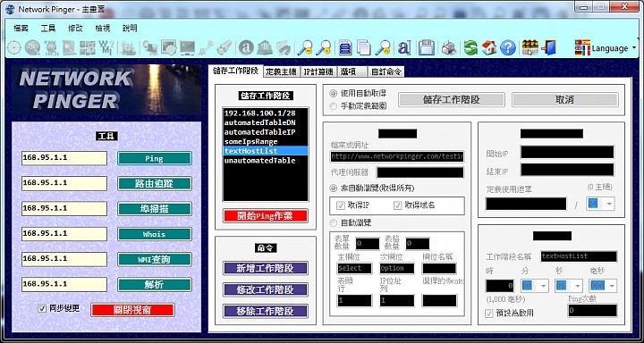Click the exit door toolbar icon
The width and height of the screenshot is (644, 343).
pyautogui.click(x=548, y=48)
